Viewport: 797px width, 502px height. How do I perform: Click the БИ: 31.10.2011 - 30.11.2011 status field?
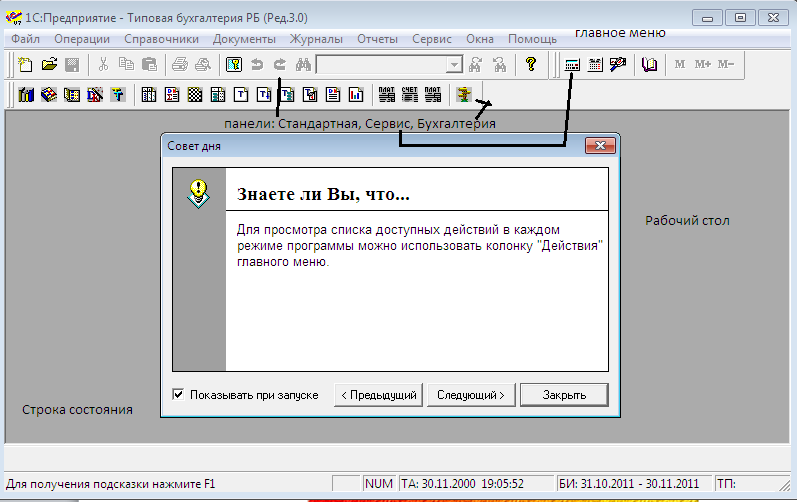pos(634,484)
